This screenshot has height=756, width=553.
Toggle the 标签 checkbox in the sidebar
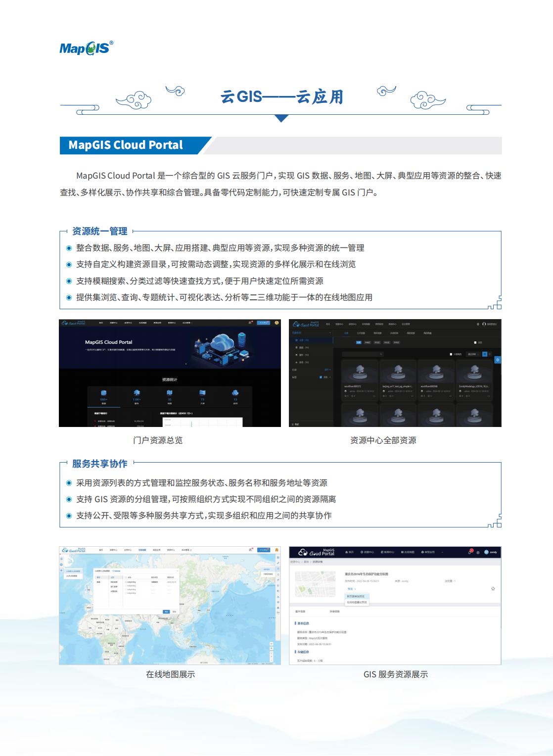point(321,377)
